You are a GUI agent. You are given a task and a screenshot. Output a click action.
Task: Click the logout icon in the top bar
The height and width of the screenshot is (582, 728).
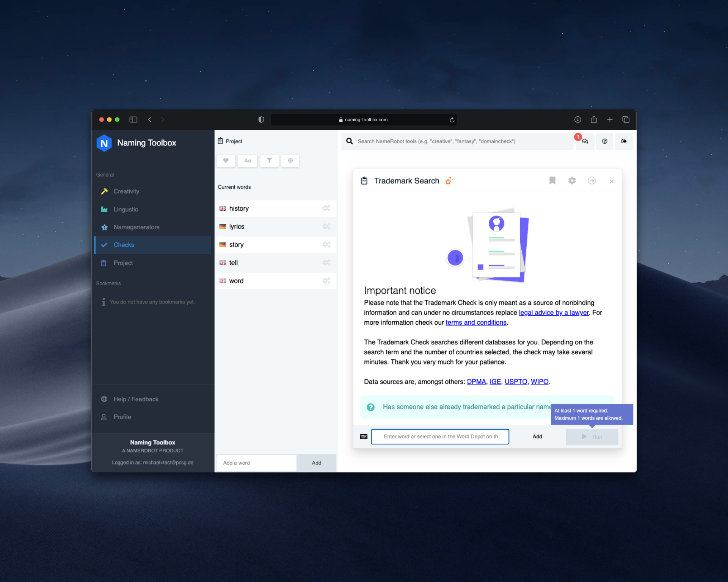pyautogui.click(x=624, y=141)
